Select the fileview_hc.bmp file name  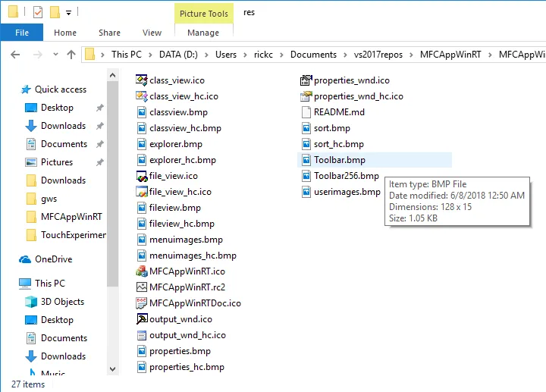click(182, 224)
